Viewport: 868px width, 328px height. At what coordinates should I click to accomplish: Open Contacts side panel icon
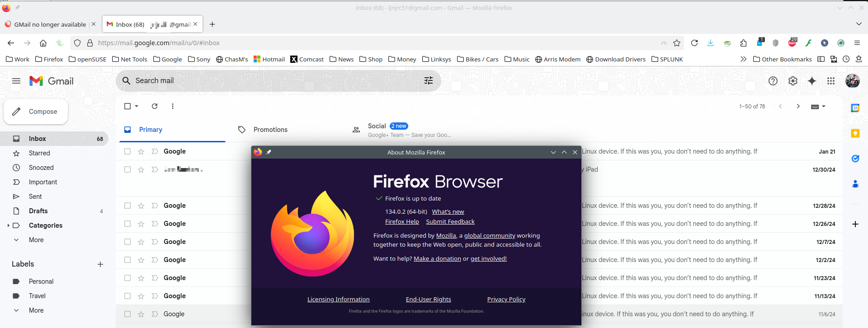(855, 184)
